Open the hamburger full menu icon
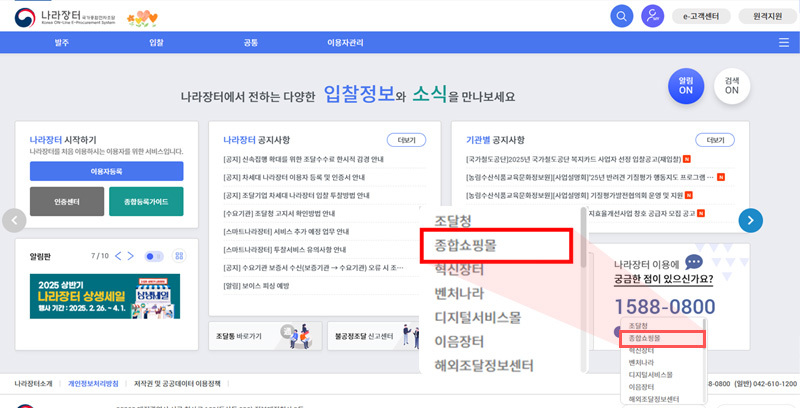Image resolution: width=800 pixels, height=408 pixels. point(784,43)
